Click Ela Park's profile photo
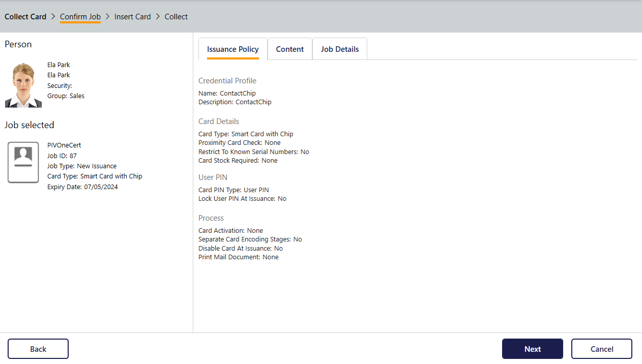 (23, 85)
